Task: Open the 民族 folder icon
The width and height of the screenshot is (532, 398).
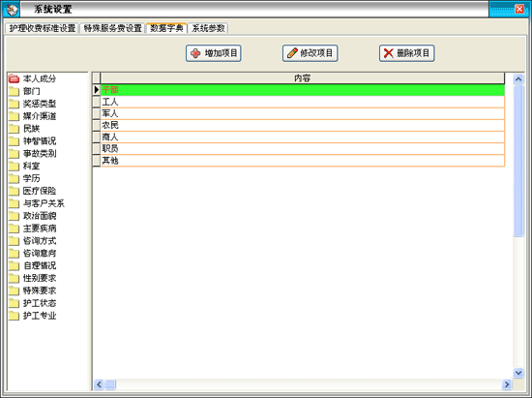Action: (14, 129)
